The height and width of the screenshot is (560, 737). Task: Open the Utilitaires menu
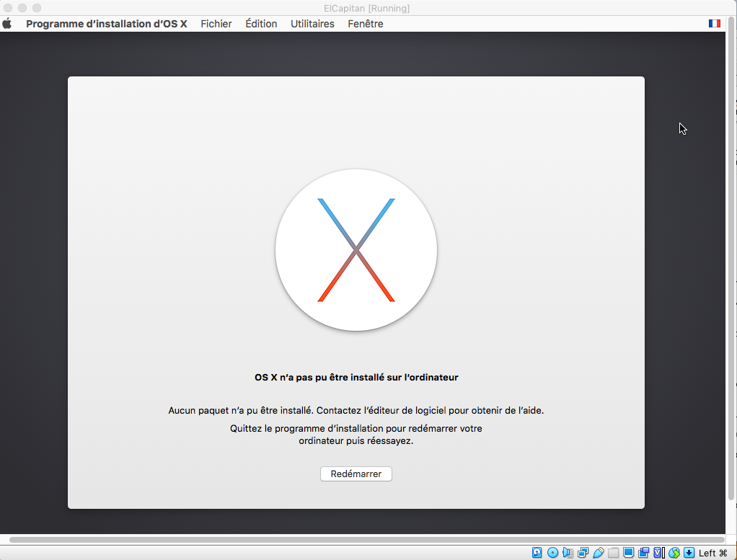click(312, 24)
